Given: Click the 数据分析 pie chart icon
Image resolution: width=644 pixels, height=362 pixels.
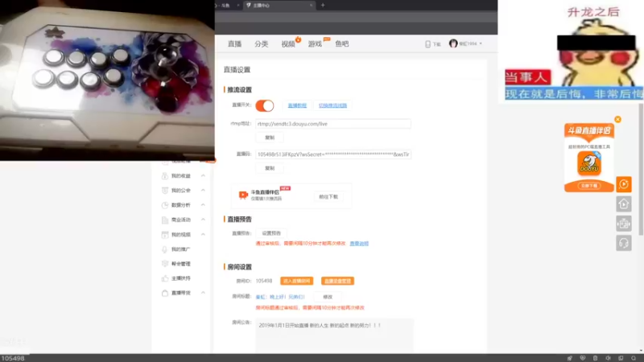Looking at the screenshot, I should coord(165,205).
